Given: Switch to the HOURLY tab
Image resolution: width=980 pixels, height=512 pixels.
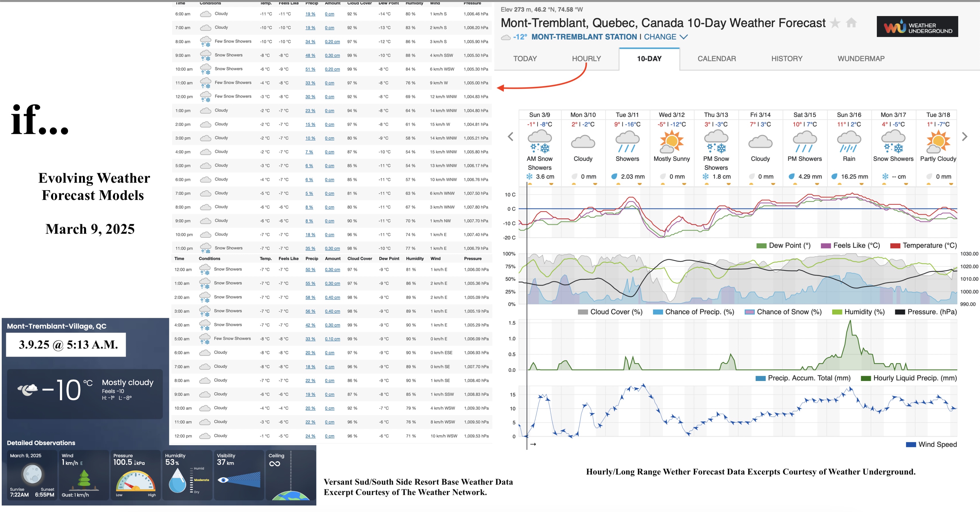Looking at the screenshot, I should tap(586, 58).
